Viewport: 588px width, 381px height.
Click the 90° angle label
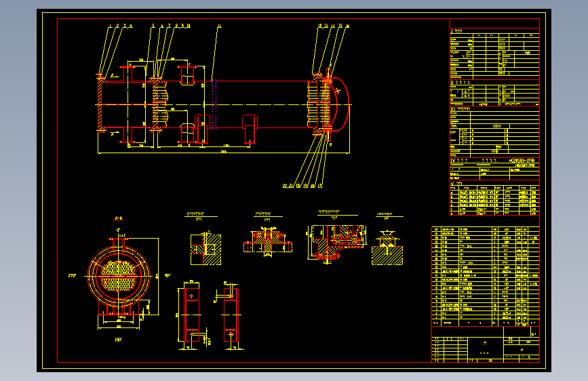click(x=168, y=276)
